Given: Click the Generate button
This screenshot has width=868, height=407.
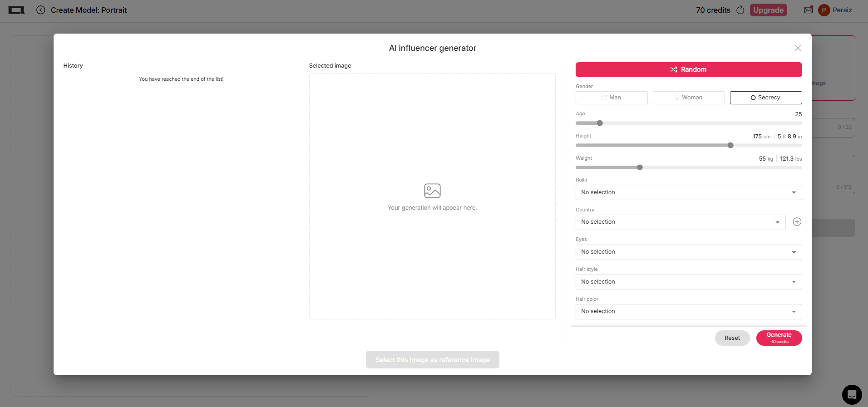Looking at the screenshot, I should pos(779,338).
